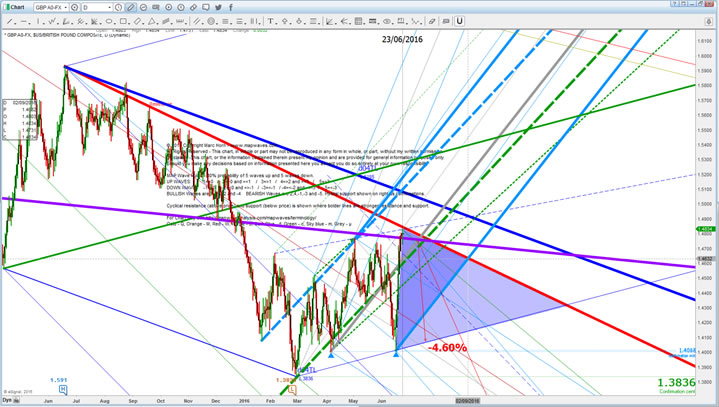The image size is (719, 407).
Task: Select the triangle shape tool
Action: (x=153, y=20)
